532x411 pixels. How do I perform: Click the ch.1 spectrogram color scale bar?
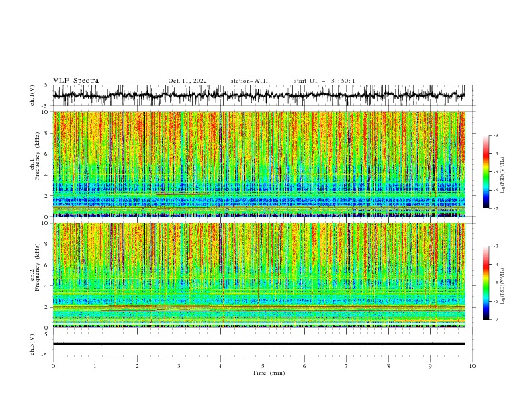pos(486,172)
